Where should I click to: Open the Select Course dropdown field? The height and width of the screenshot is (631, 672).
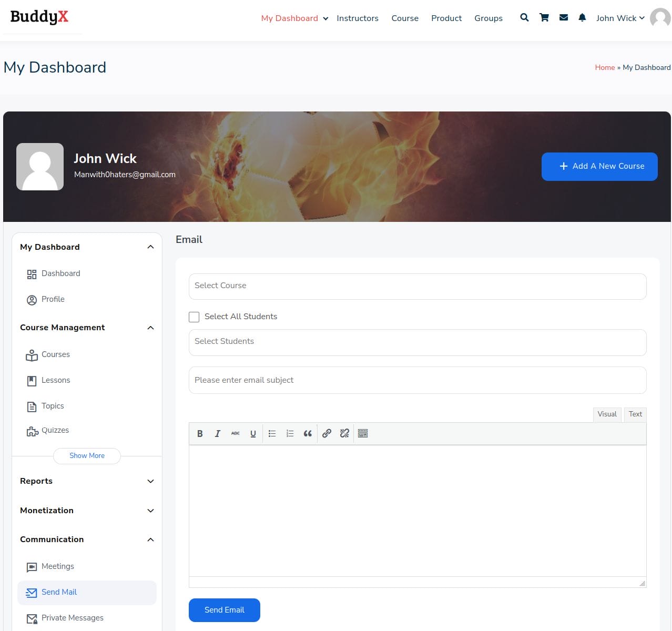417,286
